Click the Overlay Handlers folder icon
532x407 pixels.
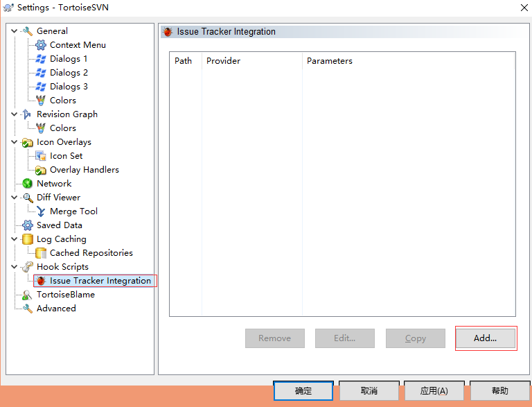click(x=41, y=170)
